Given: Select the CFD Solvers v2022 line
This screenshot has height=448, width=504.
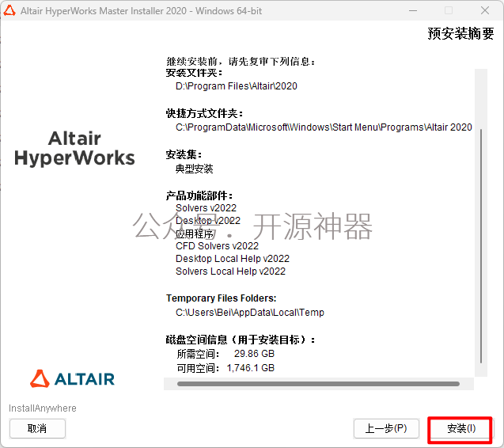Looking at the screenshot, I should click(217, 246).
